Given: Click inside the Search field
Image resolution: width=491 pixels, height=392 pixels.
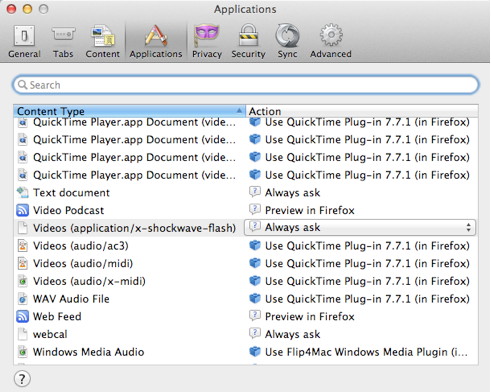Looking at the screenshot, I should point(246,85).
